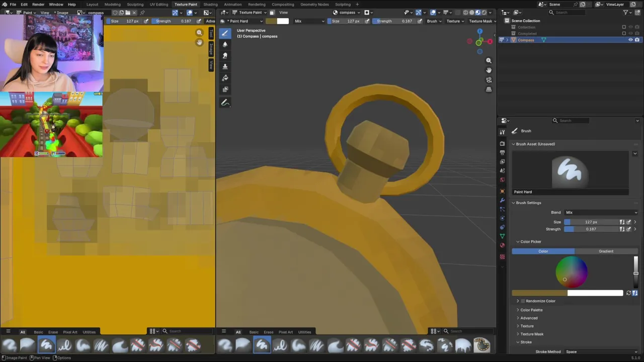Open the Brush dropdown in viewport header
This screenshot has width=644, height=362.
tap(433, 21)
